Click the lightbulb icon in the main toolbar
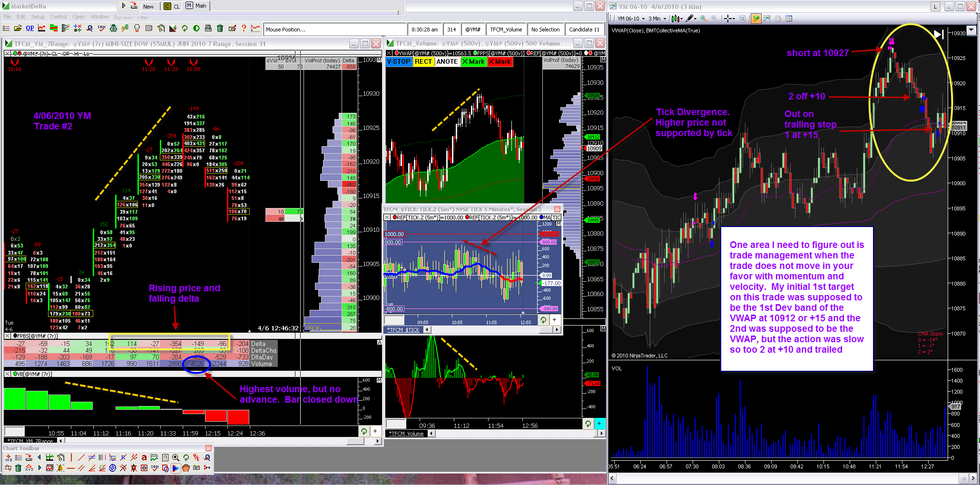The width and height of the screenshot is (980, 485). (137, 29)
